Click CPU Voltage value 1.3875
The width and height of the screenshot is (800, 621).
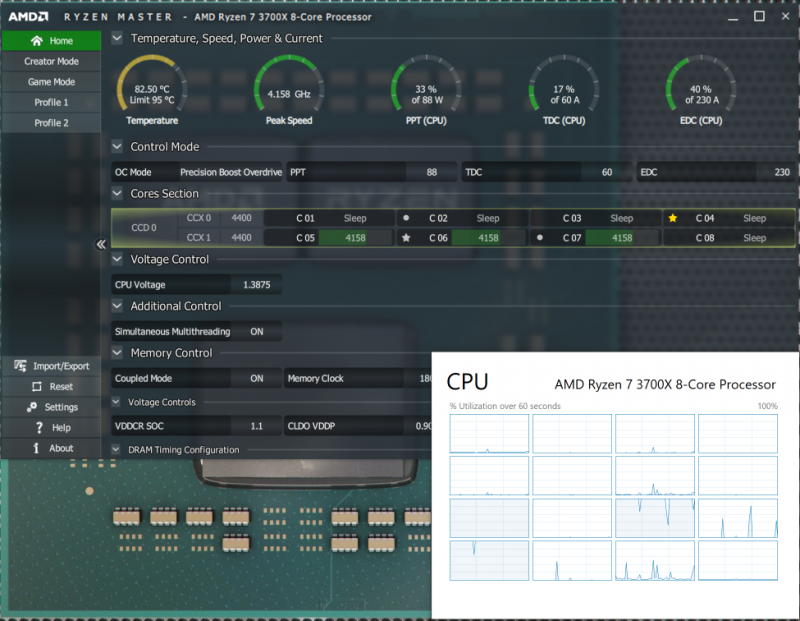tap(257, 285)
